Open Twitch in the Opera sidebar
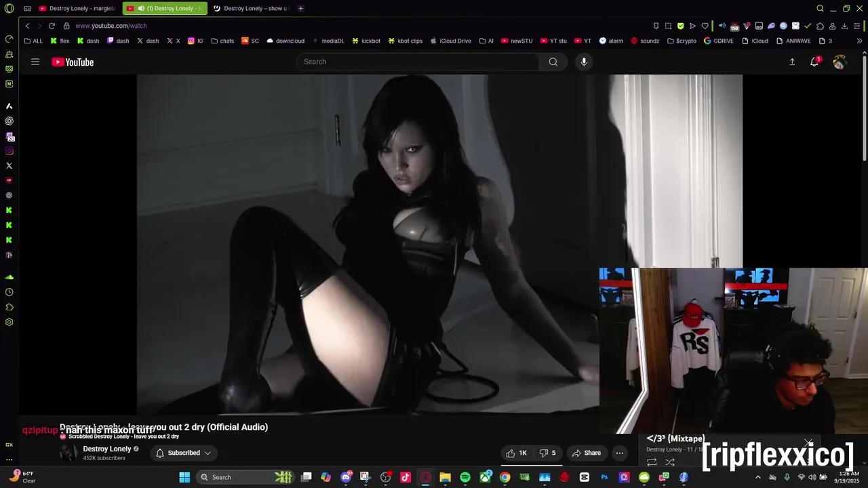Viewport: 868px width, 488px height. tap(9, 136)
